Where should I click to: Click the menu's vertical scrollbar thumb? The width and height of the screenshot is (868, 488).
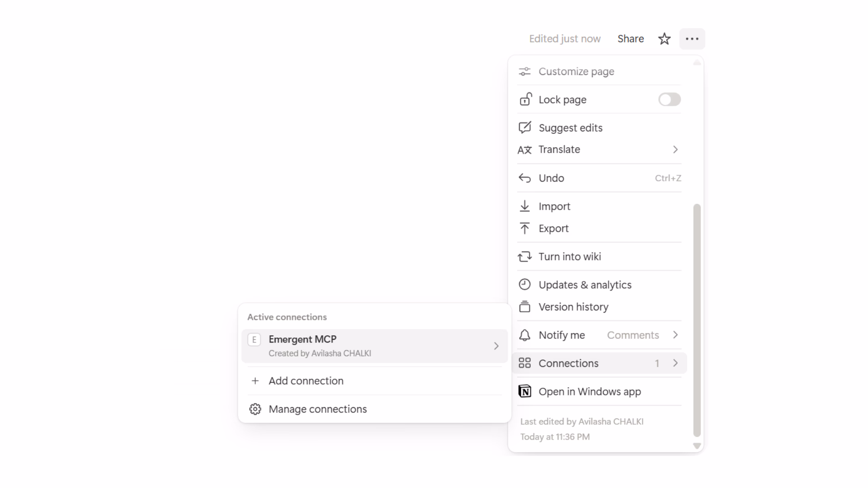tap(697, 320)
